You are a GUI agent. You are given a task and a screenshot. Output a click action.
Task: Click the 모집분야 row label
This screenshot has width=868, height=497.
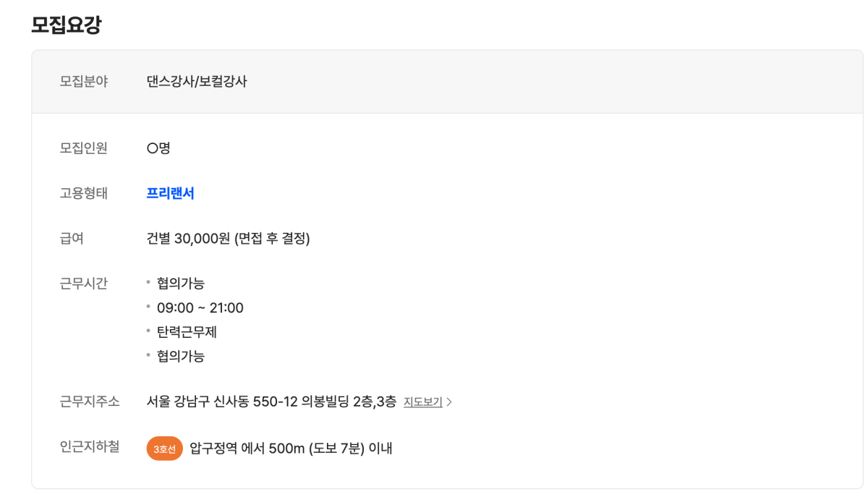point(83,82)
